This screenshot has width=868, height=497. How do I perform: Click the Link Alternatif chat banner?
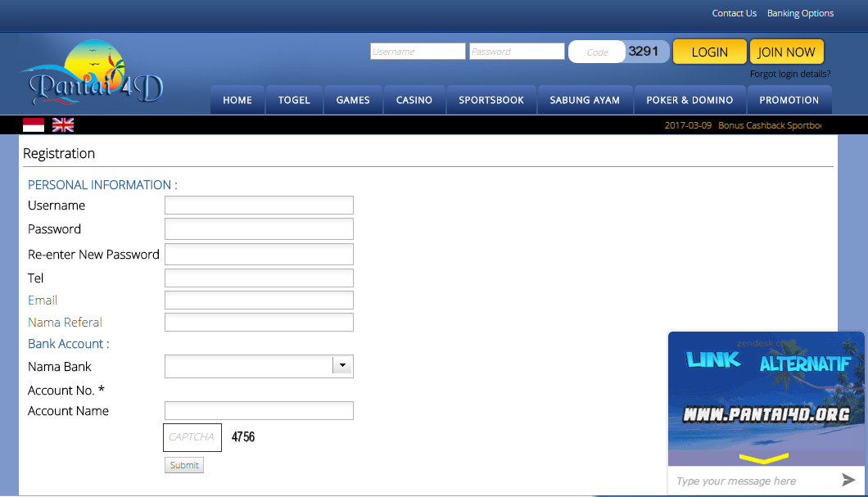tap(766, 399)
